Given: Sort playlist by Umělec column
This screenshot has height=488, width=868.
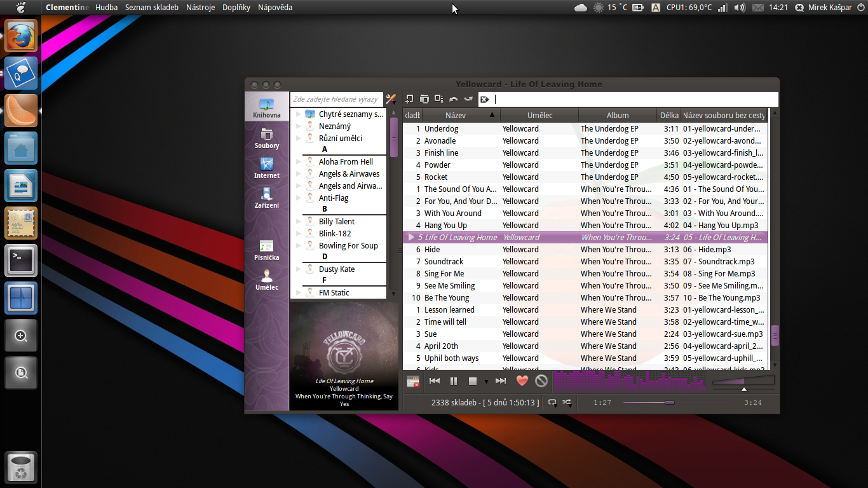Looking at the screenshot, I should coord(539,115).
